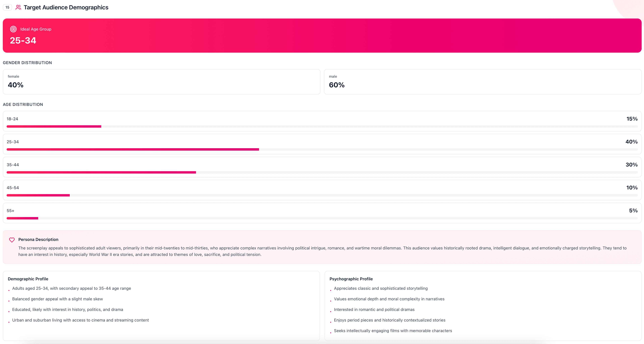Click the female 40% card
Viewport: 644px width, 344px height.
[162, 82]
